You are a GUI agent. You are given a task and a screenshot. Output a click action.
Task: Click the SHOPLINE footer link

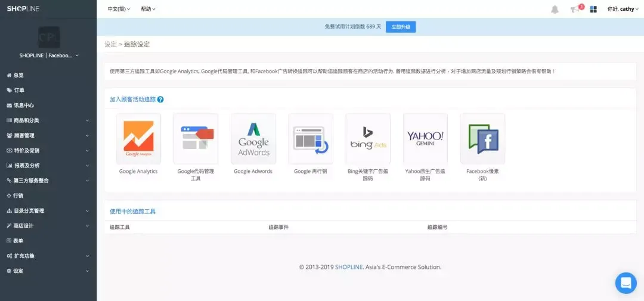(349, 267)
